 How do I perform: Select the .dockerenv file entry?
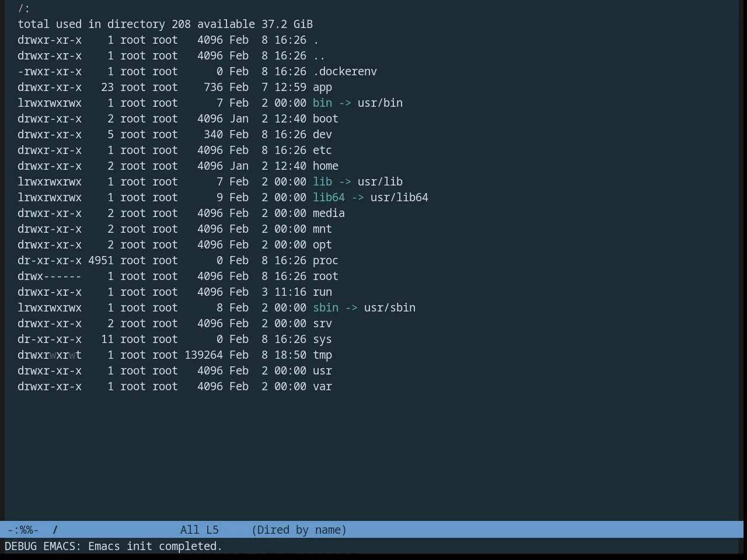[345, 72]
